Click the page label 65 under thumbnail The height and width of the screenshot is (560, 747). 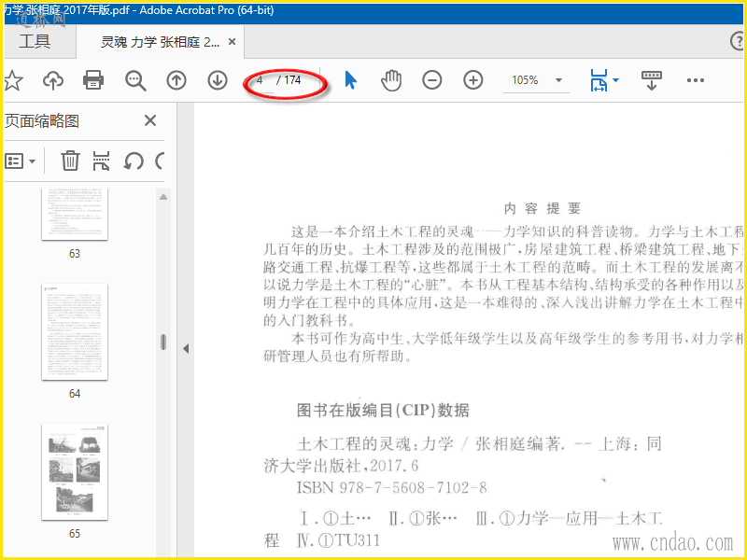pos(75,533)
